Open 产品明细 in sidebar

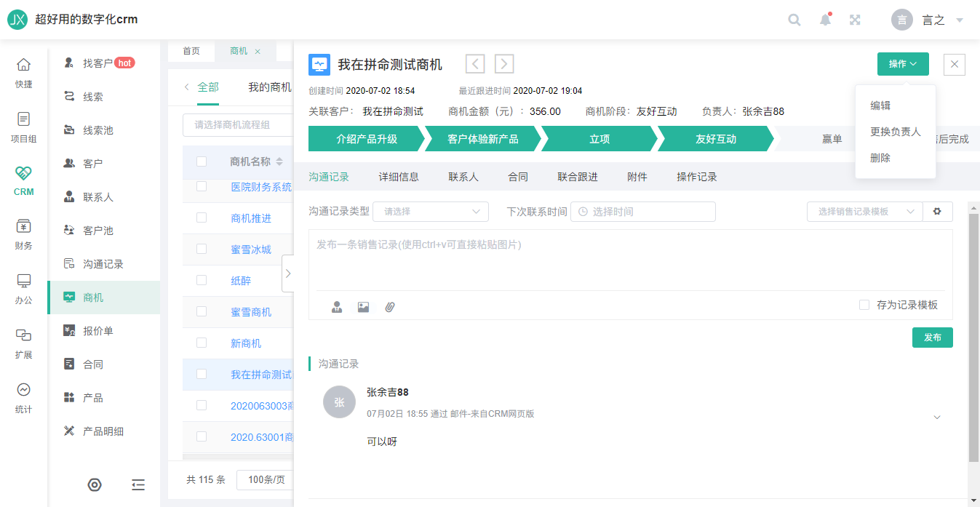(x=104, y=431)
